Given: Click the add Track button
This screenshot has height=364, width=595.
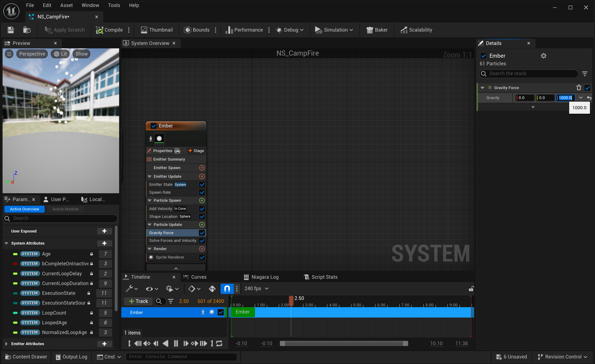Looking at the screenshot, I should click(138, 301).
